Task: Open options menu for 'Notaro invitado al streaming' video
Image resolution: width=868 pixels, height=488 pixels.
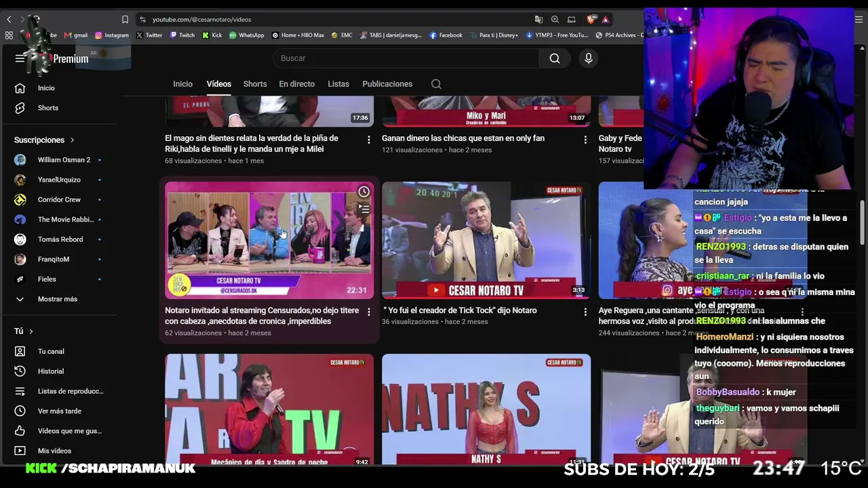Action: coord(369,312)
